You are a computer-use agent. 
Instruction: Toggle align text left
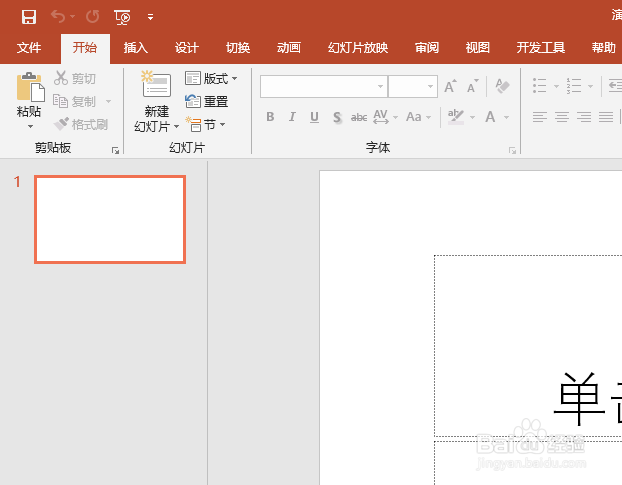pyautogui.click(x=539, y=117)
